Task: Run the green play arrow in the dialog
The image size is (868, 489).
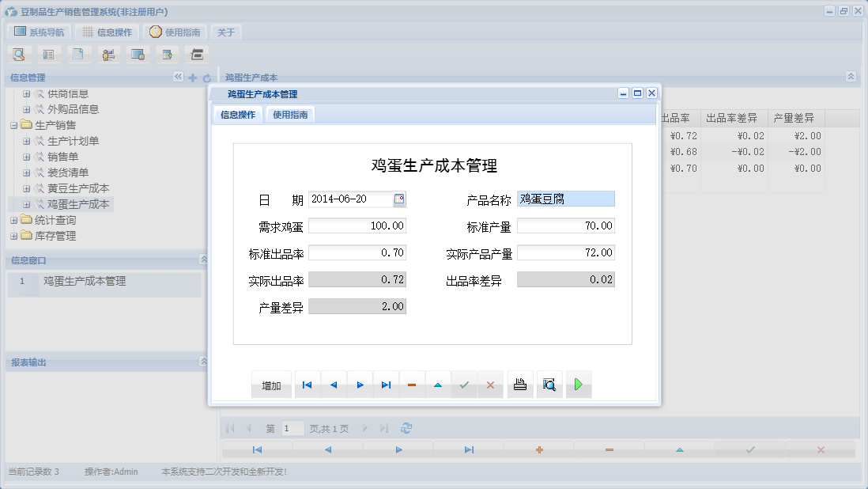Action: coord(579,385)
